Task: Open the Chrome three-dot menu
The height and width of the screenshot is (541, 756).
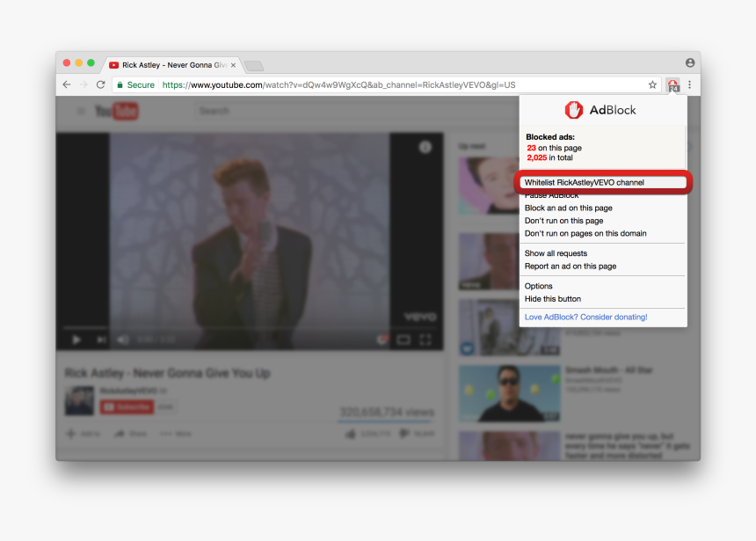Action: [x=690, y=85]
